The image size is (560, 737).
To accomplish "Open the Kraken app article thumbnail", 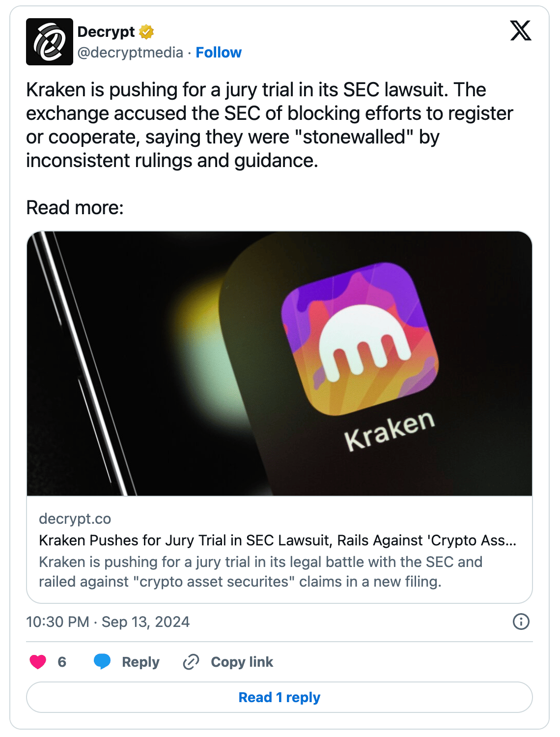I will [x=280, y=364].
